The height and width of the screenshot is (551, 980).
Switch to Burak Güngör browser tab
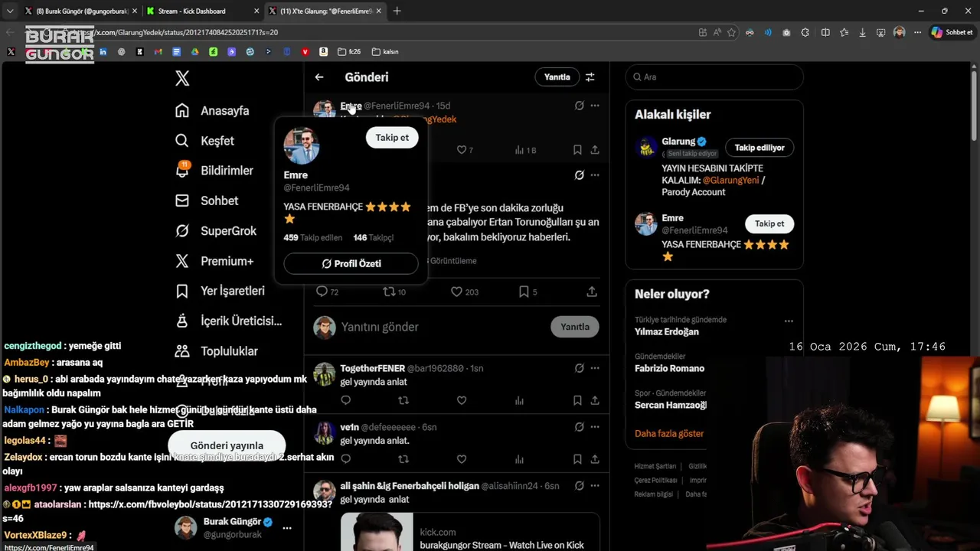pos(80,11)
